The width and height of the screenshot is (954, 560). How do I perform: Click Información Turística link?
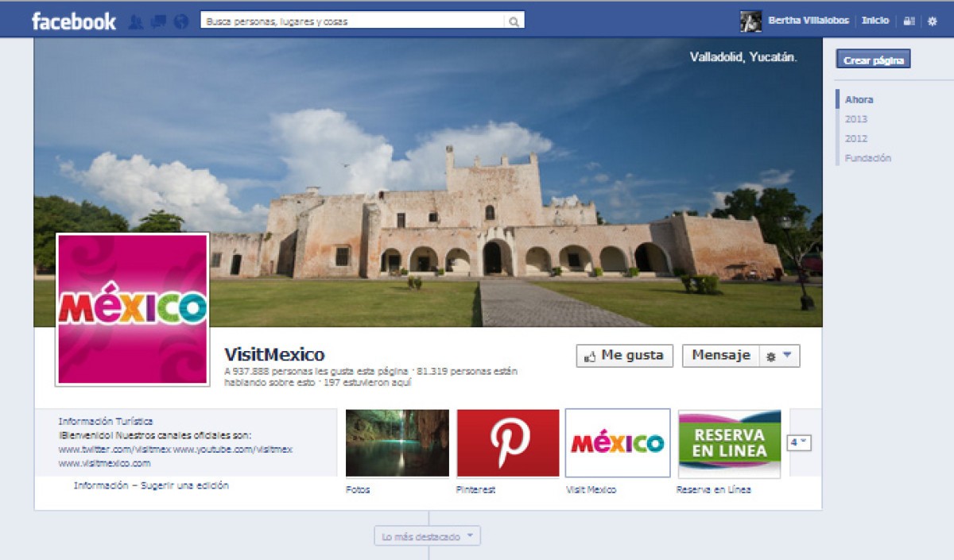[106, 422]
